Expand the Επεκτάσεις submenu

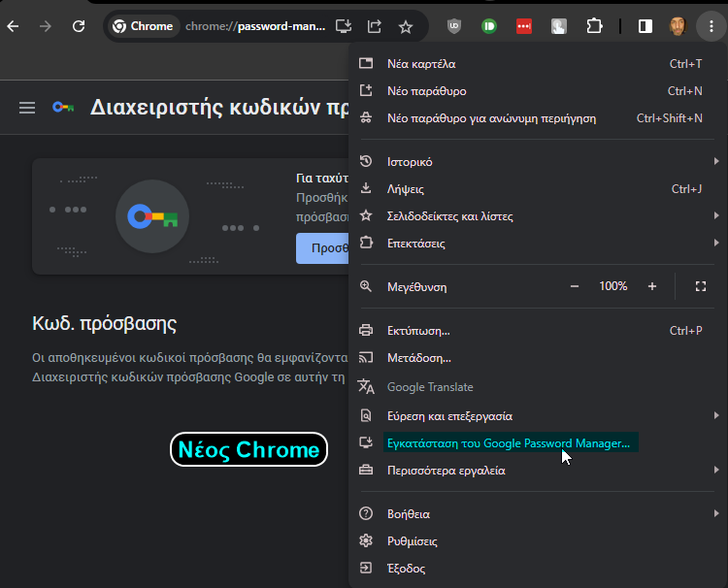[x=536, y=244]
